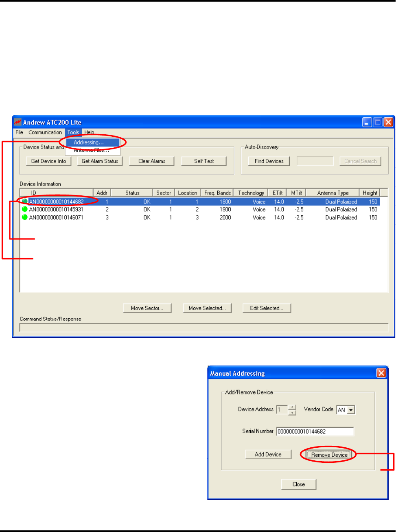Click Freq. Bands column header

[x=217, y=193]
